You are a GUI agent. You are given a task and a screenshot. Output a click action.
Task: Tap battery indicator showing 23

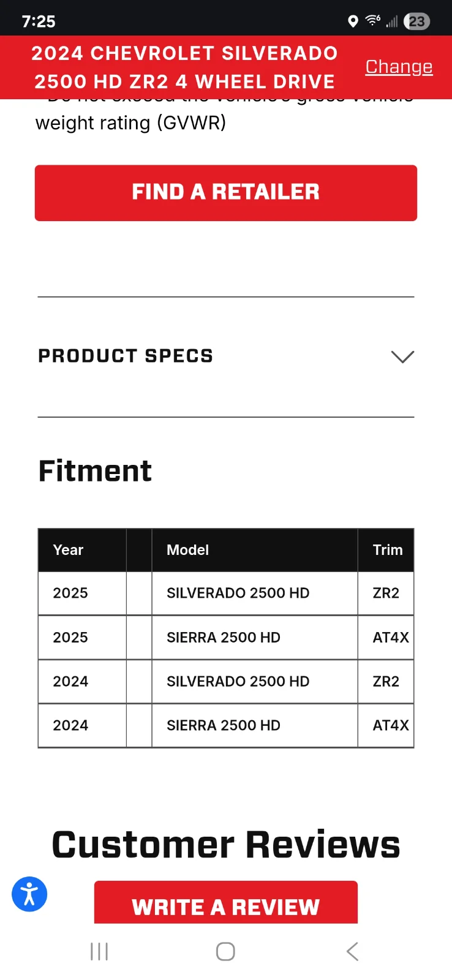[x=417, y=21]
